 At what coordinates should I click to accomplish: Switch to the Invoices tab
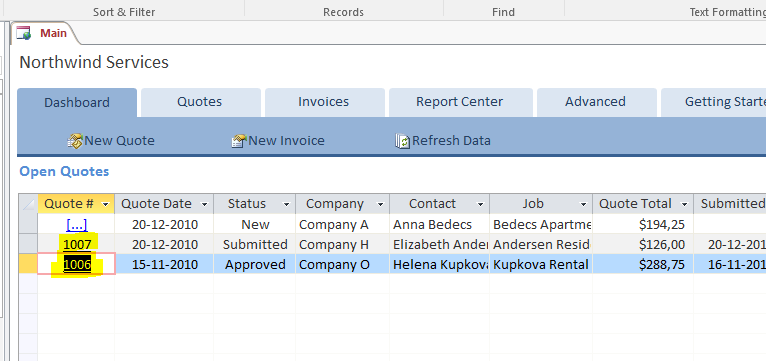(324, 102)
